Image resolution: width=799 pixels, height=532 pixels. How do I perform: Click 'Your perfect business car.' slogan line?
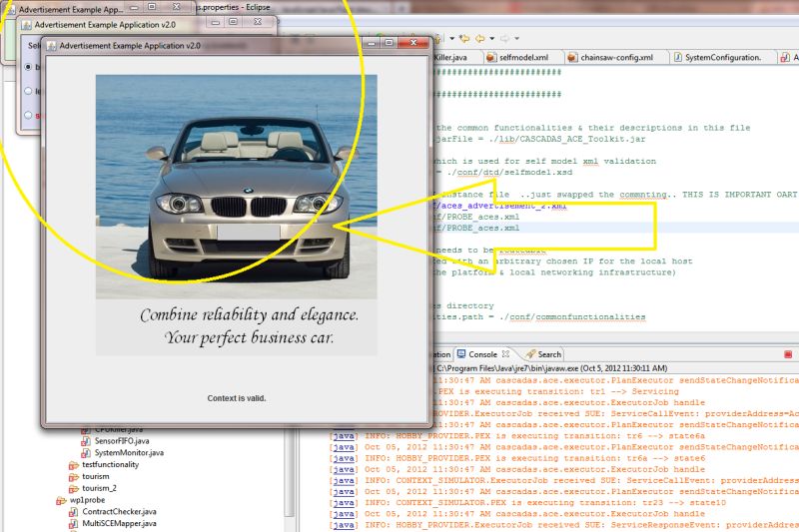point(249,337)
